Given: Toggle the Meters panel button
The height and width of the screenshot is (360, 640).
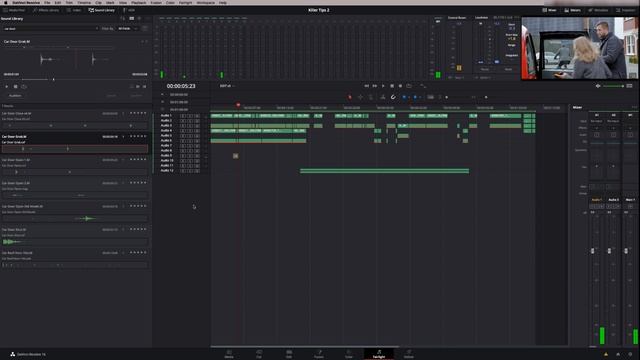Looking at the screenshot, I should click(x=572, y=10).
